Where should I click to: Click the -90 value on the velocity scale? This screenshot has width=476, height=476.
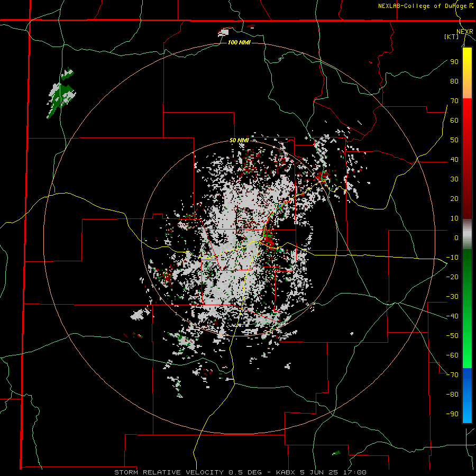coord(452,414)
